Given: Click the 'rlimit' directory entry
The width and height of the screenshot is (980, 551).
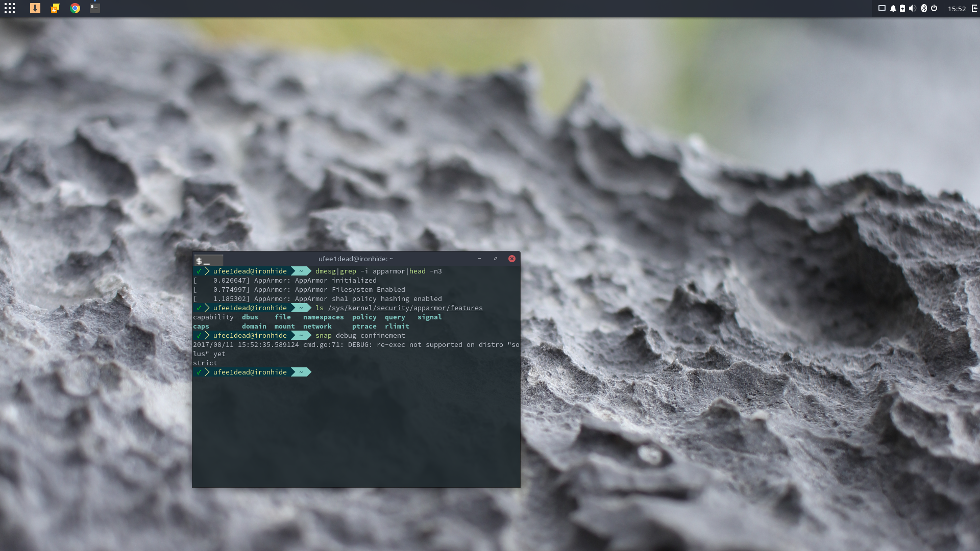Looking at the screenshot, I should click(397, 326).
